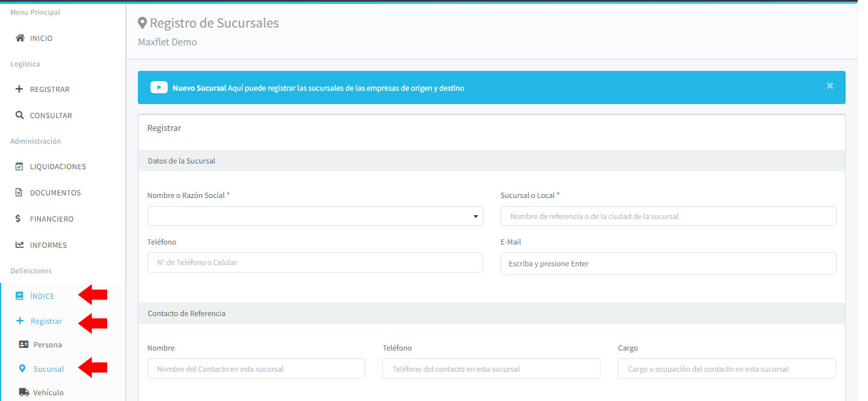Focus the Sucursal o Local text field
The image size is (868, 401).
pos(668,216)
